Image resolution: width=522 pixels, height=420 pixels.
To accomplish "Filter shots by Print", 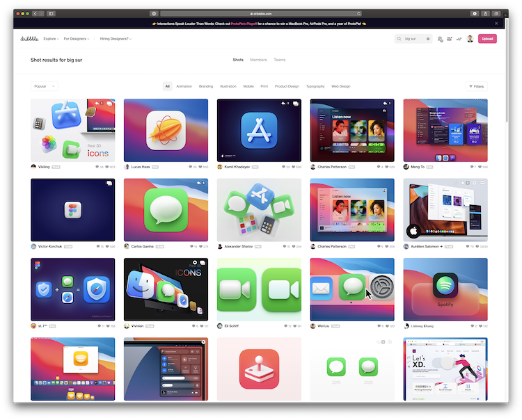I will [x=264, y=86].
